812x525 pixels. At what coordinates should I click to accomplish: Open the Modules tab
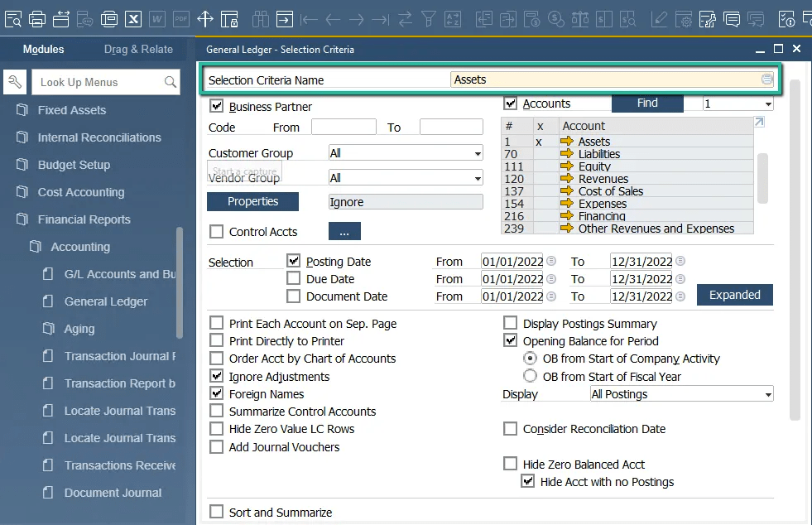(x=43, y=49)
